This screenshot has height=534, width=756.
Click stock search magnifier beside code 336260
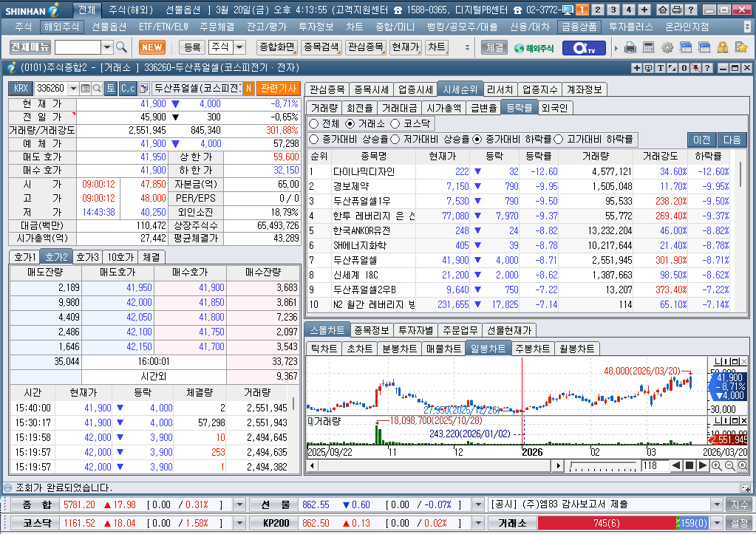97,88
